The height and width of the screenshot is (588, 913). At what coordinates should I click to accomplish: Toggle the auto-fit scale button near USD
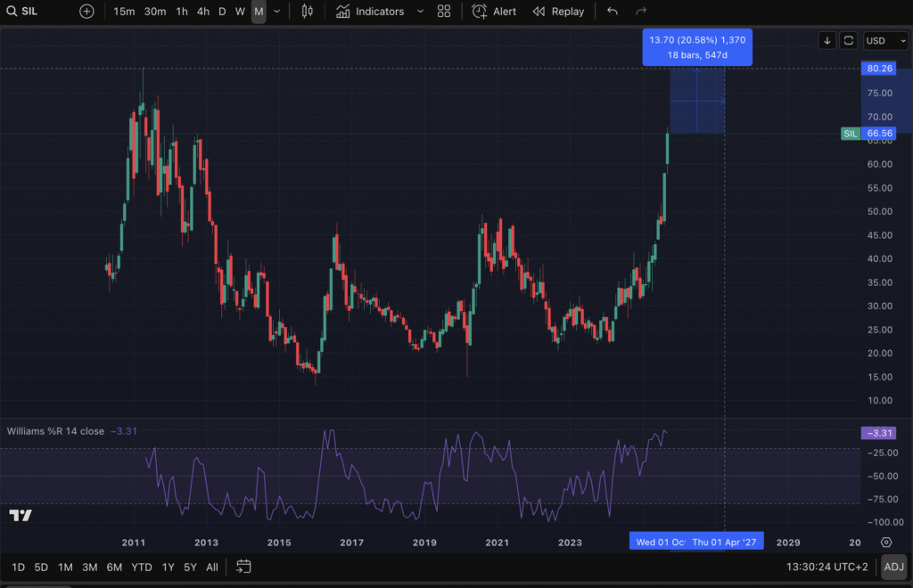[x=849, y=41]
